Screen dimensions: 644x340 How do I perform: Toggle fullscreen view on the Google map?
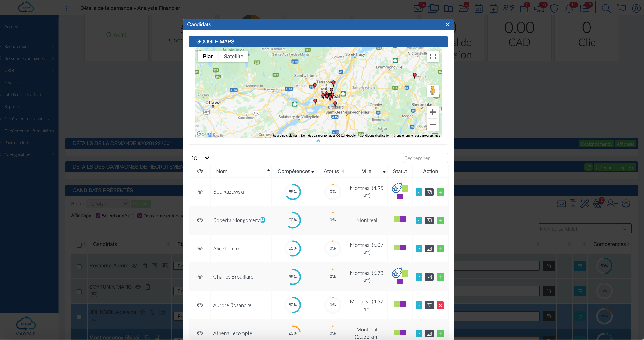point(433,57)
